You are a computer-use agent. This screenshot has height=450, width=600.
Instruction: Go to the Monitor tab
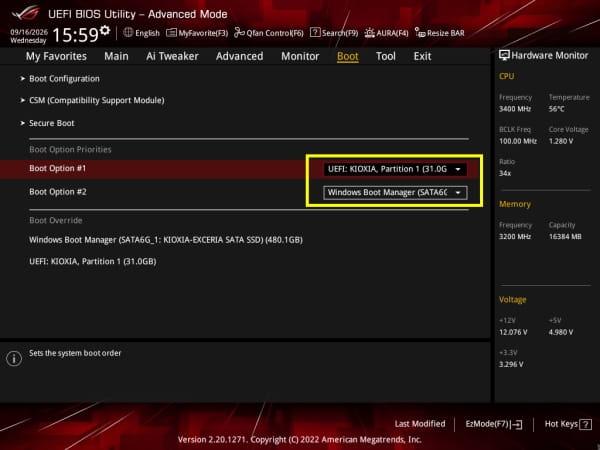point(300,56)
